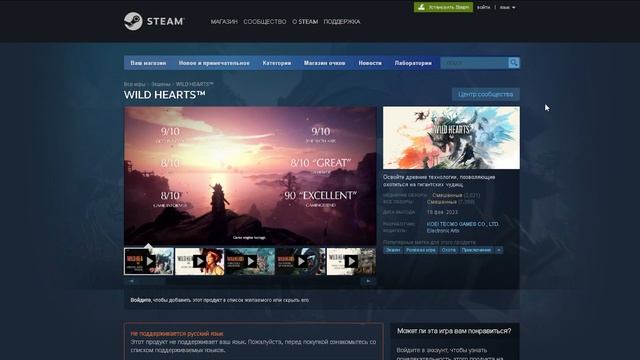Play the fourth trailer thumbnail
640x360 pixels.
[x=301, y=261]
